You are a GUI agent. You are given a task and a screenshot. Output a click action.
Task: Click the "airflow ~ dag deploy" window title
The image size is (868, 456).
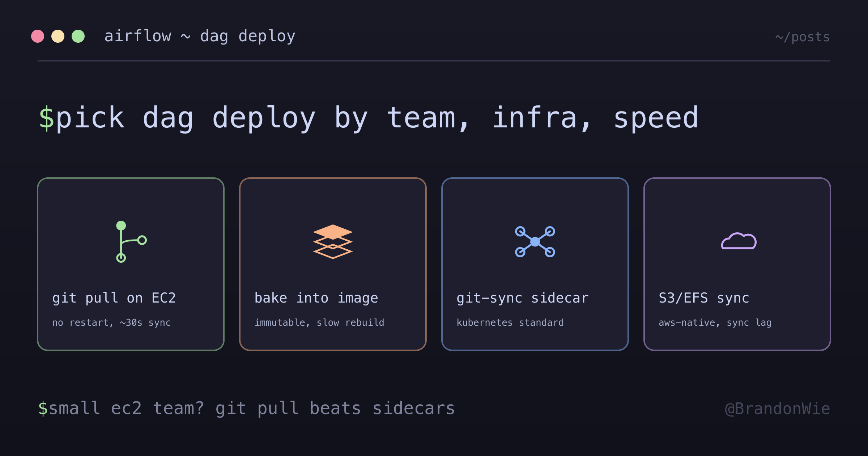tap(200, 36)
